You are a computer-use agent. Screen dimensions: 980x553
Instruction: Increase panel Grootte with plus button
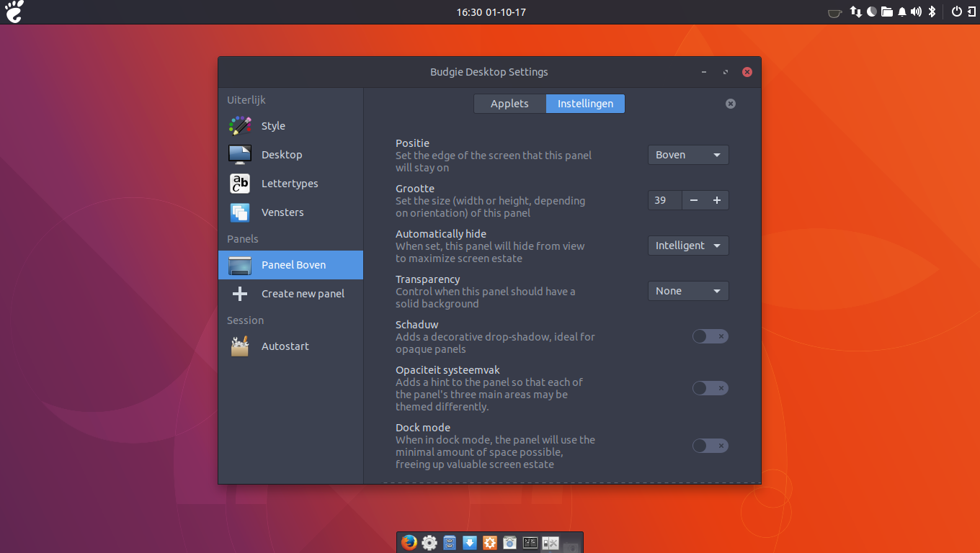coord(717,200)
